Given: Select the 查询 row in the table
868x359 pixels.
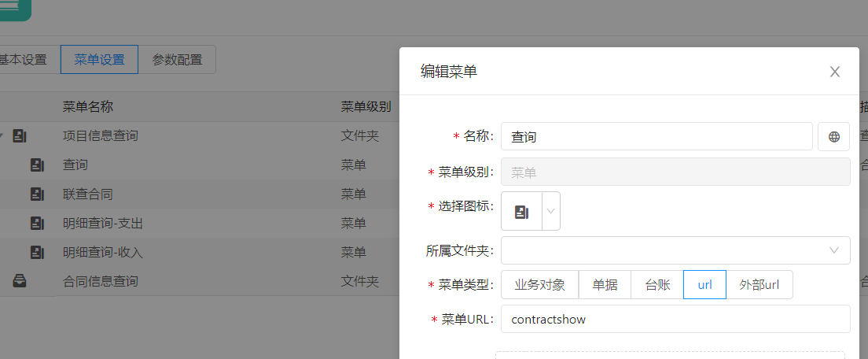Looking at the screenshot, I should click(x=199, y=165).
